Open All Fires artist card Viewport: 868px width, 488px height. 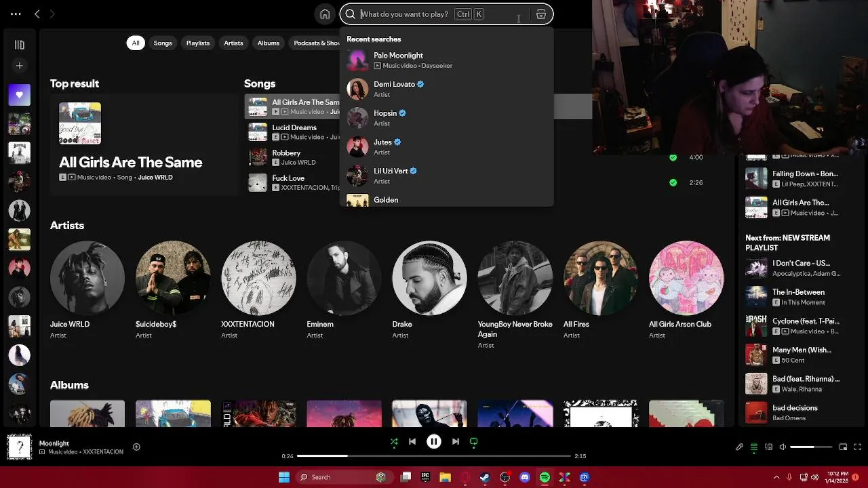pos(600,290)
